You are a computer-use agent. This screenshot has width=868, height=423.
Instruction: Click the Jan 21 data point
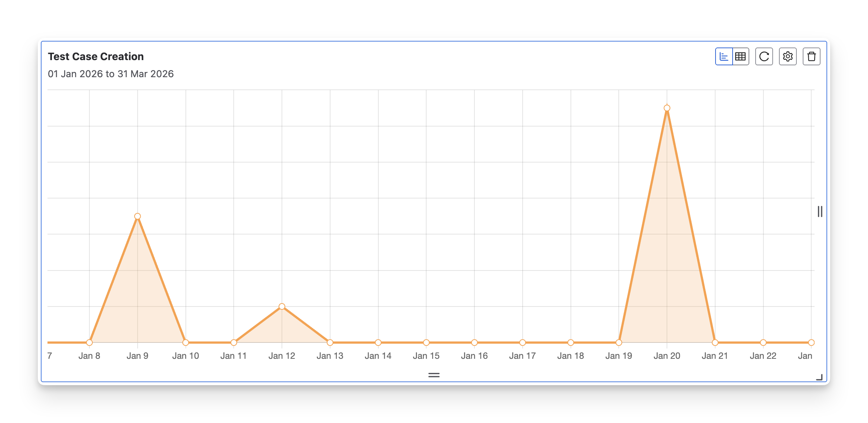coord(715,342)
